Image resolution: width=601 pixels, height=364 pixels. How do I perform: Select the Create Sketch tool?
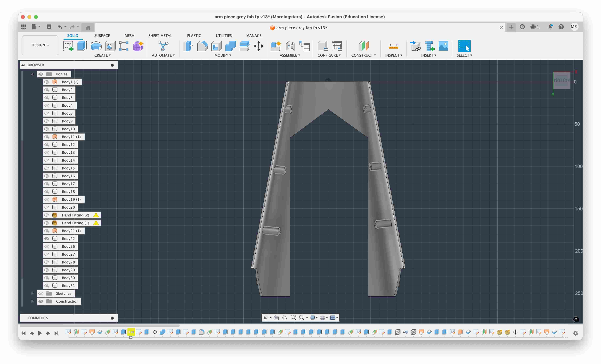[x=68, y=46]
